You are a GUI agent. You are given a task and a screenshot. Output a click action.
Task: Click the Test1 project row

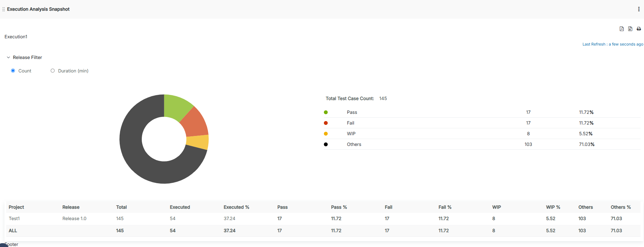(x=14, y=219)
